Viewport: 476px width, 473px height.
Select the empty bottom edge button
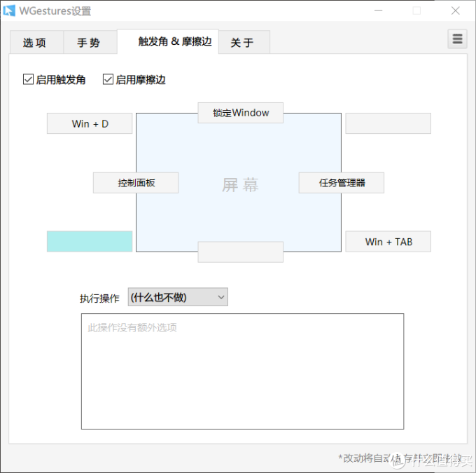coord(240,252)
